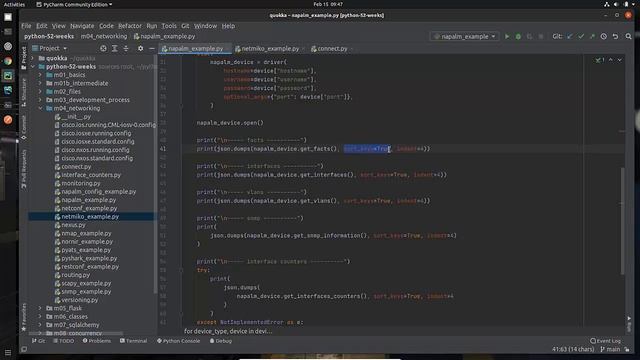640x360 pixels.
Task: Select netconf_example.py in project tree
Action: [89, 208]
